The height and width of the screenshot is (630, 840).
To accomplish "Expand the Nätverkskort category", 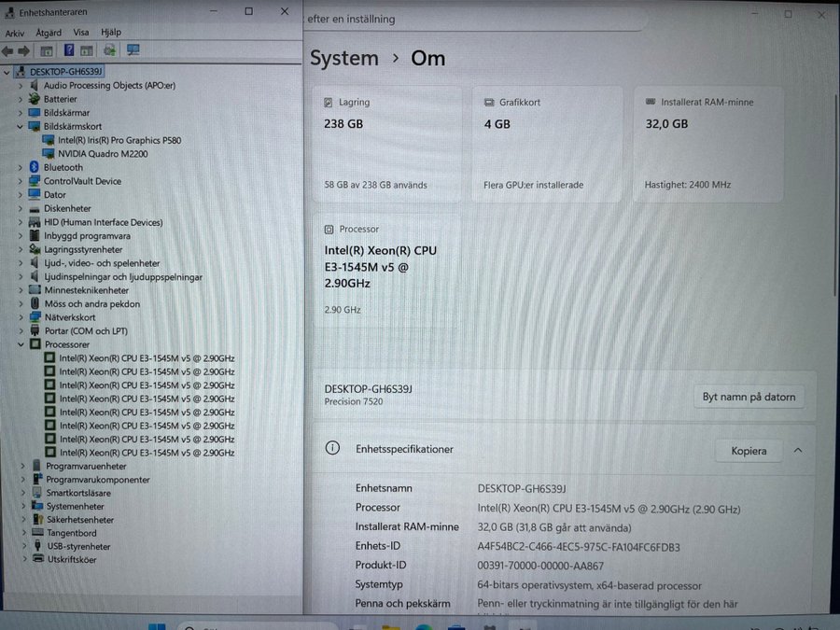I will [21, 317].
